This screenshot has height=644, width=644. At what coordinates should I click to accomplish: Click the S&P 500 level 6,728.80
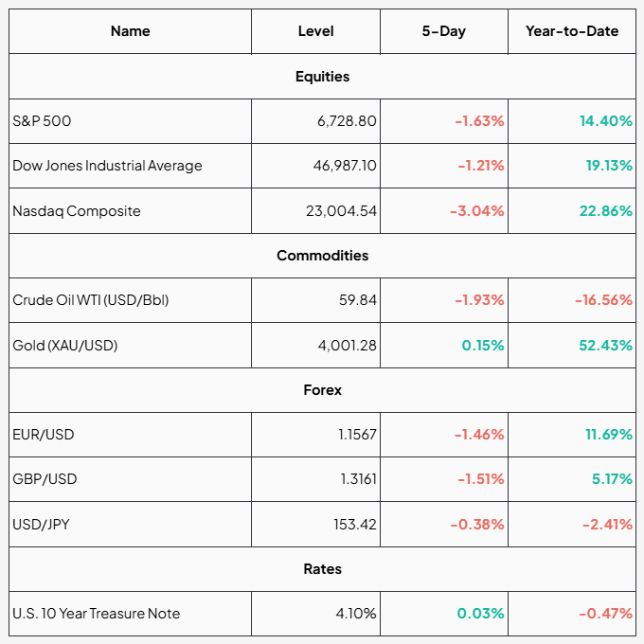[x=347, y=121]
